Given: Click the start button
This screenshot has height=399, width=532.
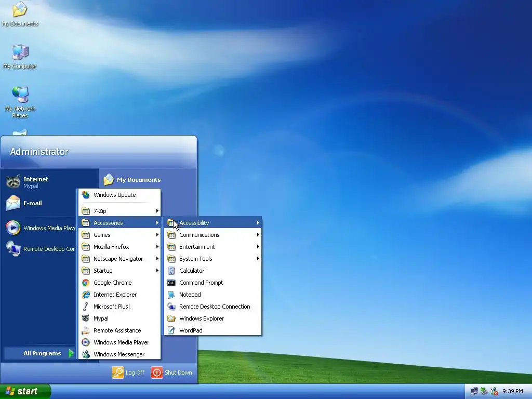Looking at the screenshot, I should (x=25, y=391).
